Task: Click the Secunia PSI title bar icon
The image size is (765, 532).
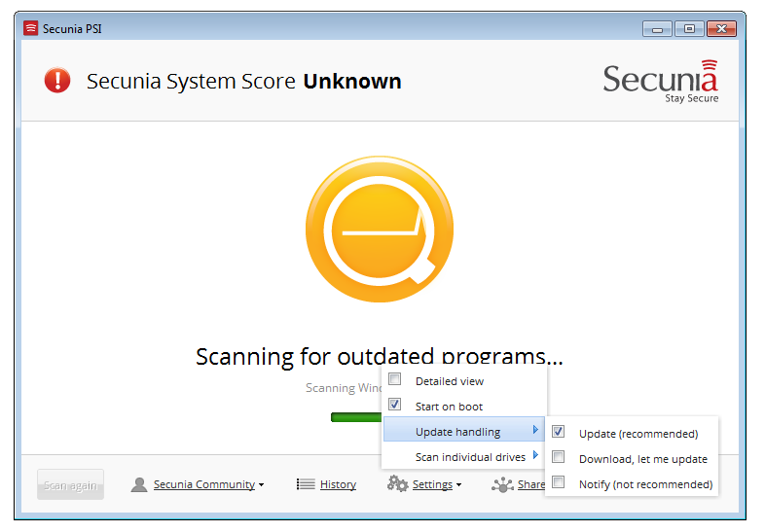Action: [31, 28]
